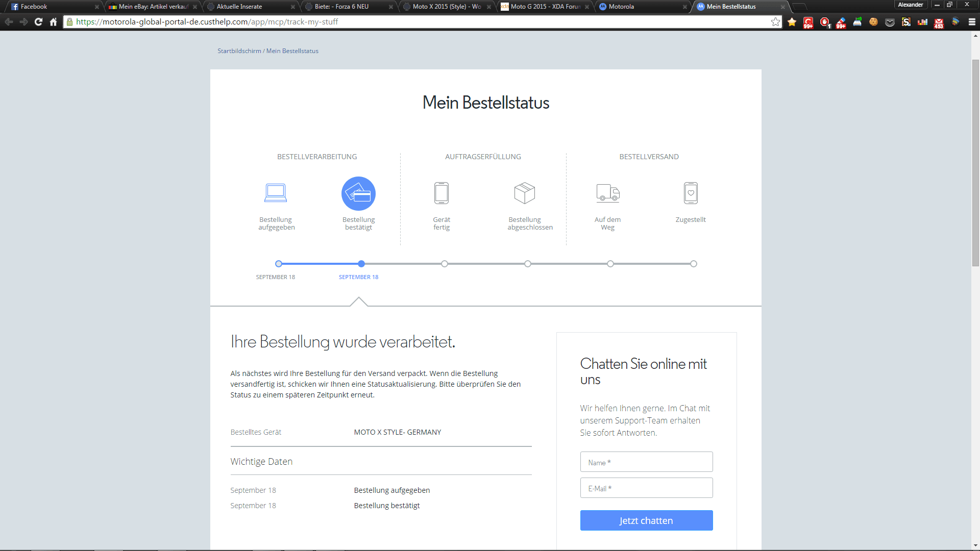Click the phone-heart Zugestellt icon
Image resolution: width=980 pixels, height=551 pixels.
pyautogui.click(x=691, y=193)
